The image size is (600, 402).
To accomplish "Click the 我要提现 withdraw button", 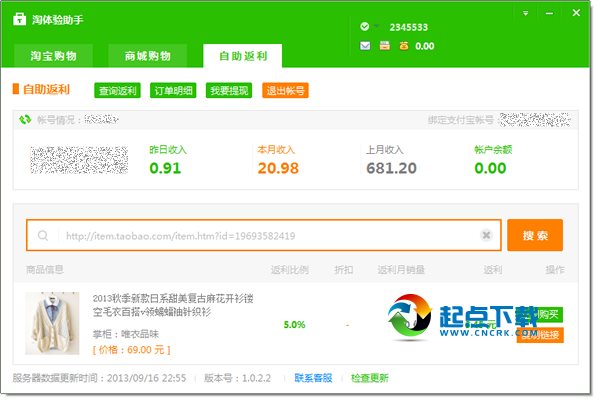I will [x=229, y=91].
